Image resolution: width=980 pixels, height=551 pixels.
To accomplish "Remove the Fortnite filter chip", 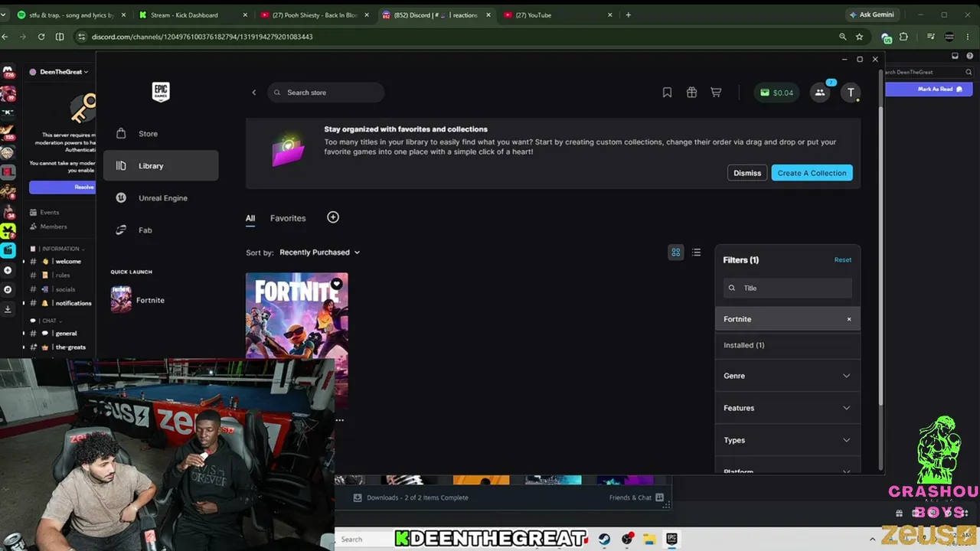I will click(x=849, y=319).
